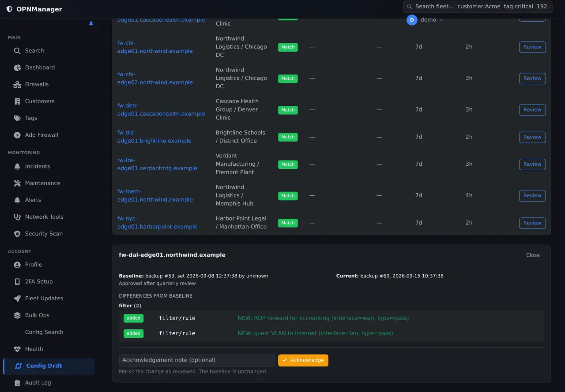Image resolution: width=565 pixels, height=392 pixels.
Task: Click the 'filter (2)' section heading
Action: tap(130, 306)
